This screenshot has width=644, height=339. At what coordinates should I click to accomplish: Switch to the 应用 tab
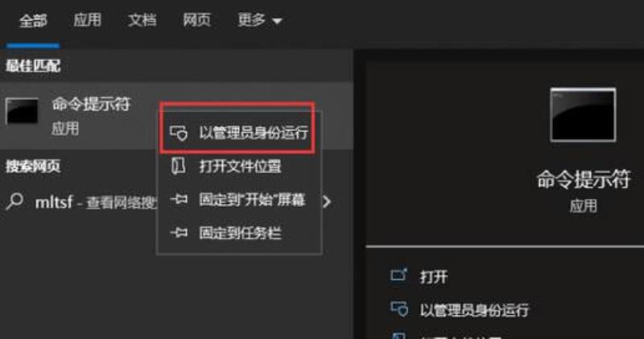pyautogui.click(x=87, y=19)
